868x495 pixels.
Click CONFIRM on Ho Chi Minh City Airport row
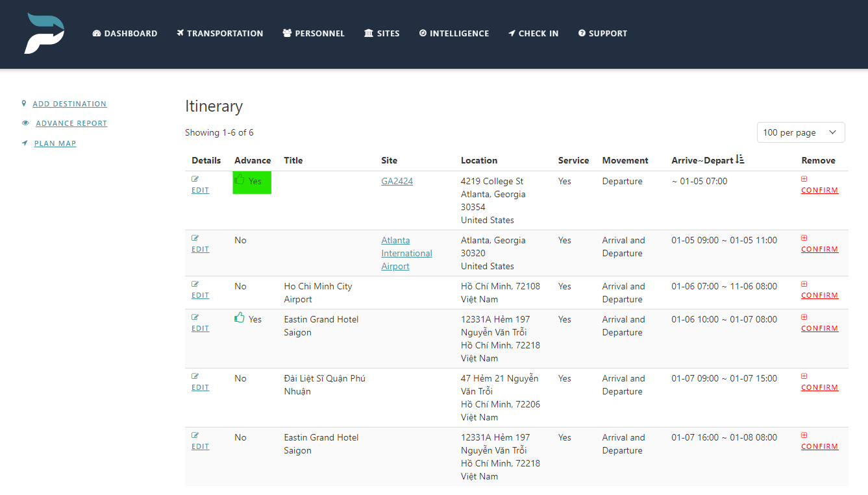pos(819,295)
